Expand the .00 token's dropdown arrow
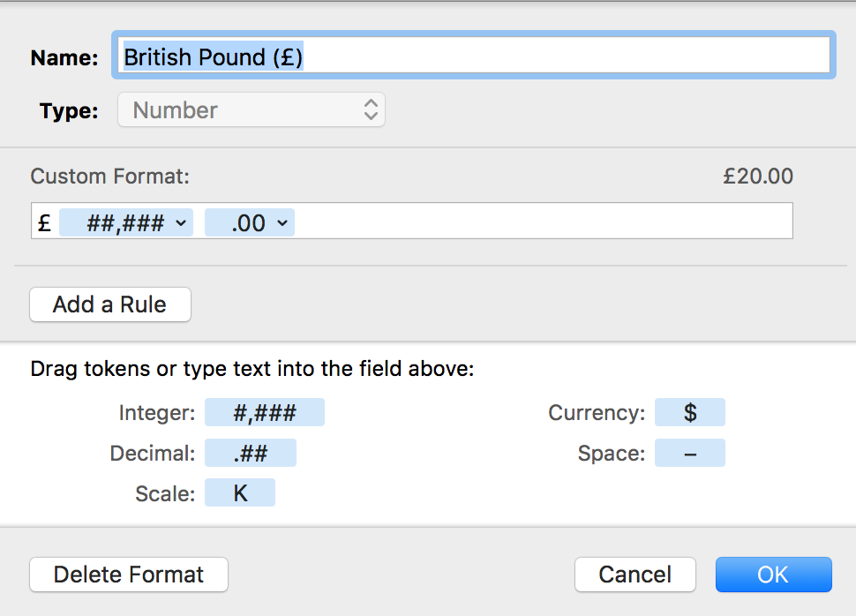Viewport: 856px width, 616px height. pos(282,223)
